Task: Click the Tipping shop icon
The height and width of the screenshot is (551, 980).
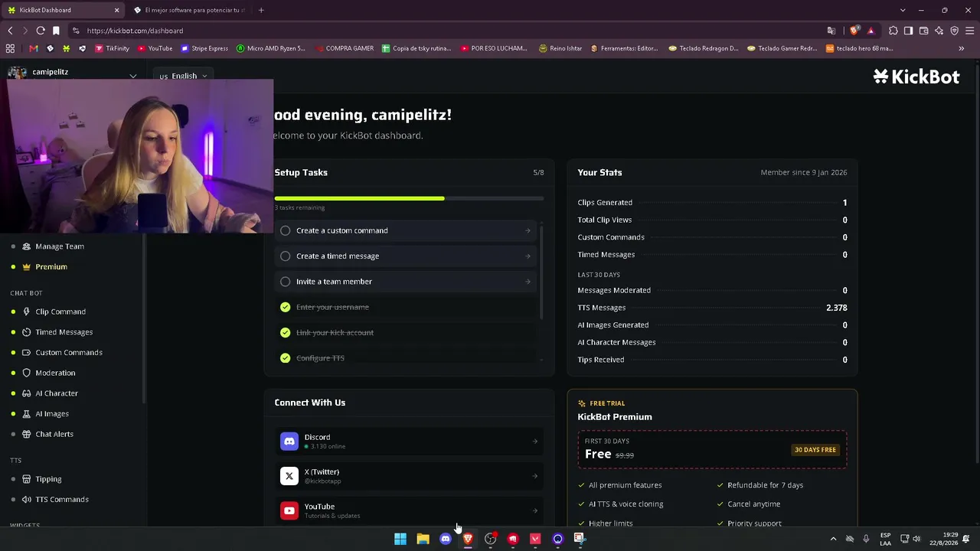Action: pos(27,479)
